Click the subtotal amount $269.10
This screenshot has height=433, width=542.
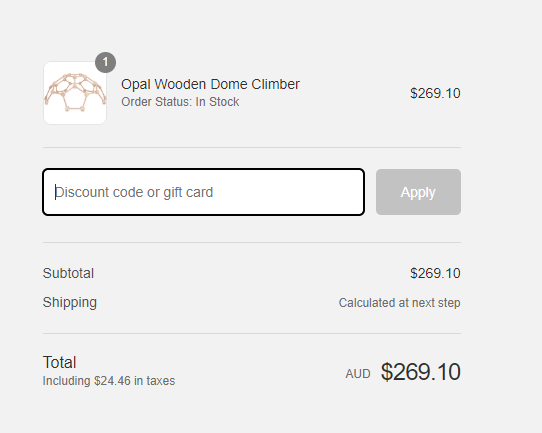(435, 273)
